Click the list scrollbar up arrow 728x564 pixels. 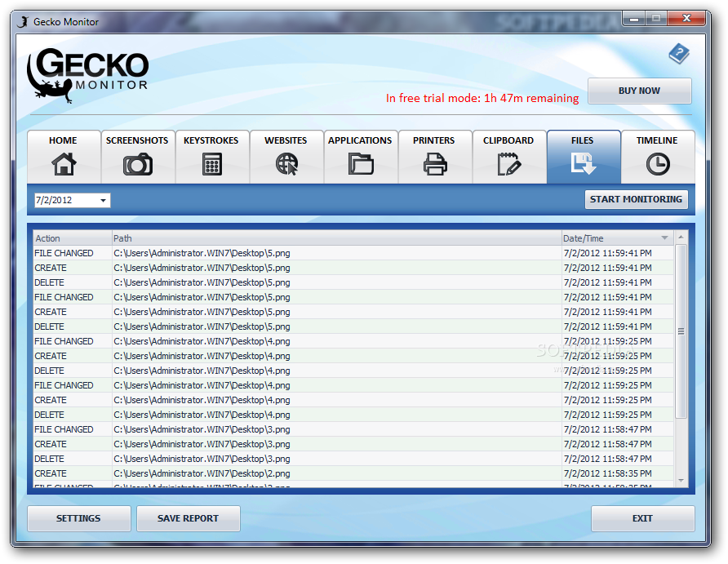[681, 238]
